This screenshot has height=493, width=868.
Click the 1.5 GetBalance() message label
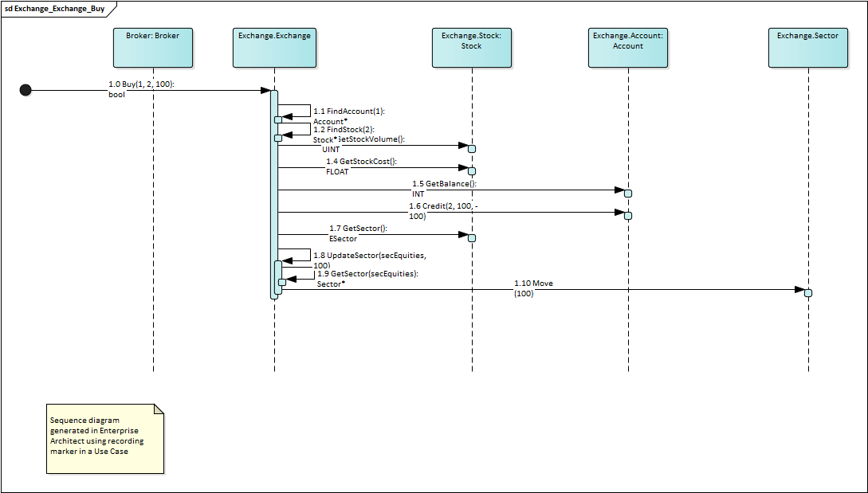444,189
